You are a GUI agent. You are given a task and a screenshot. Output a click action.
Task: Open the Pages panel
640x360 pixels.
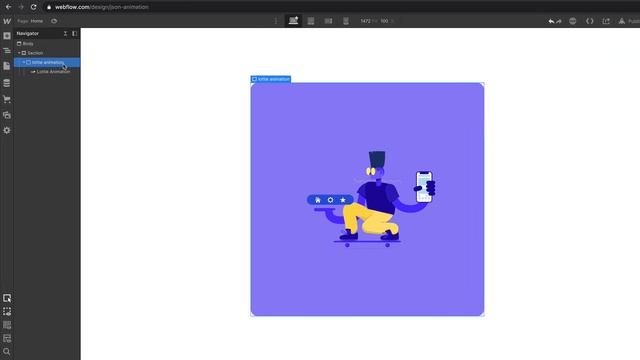click(x=7, y=66)
